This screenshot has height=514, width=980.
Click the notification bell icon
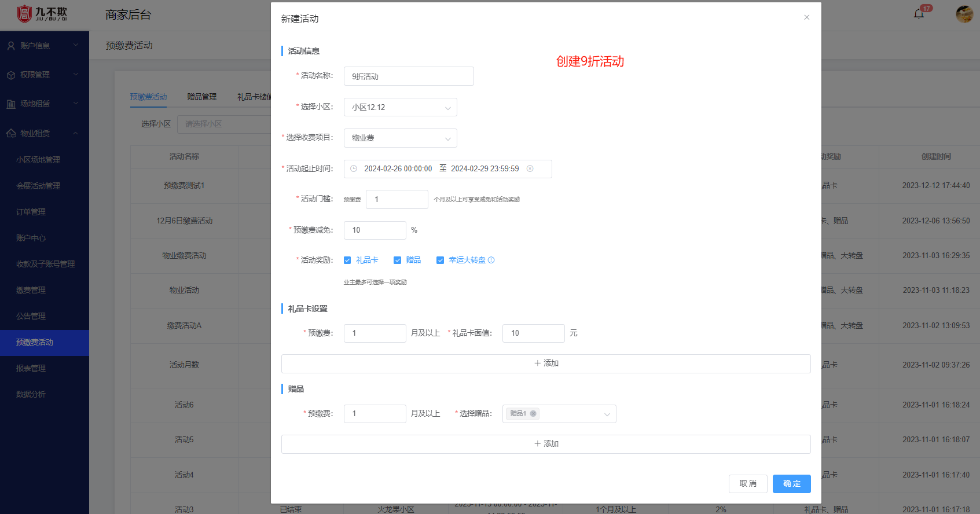919,14
